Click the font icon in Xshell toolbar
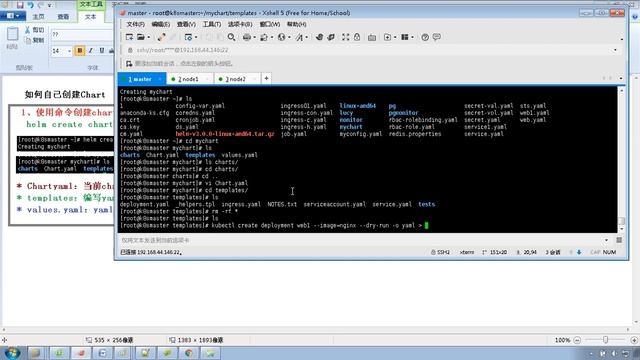This screenshot has height=360, width=640. coord(299,37)
